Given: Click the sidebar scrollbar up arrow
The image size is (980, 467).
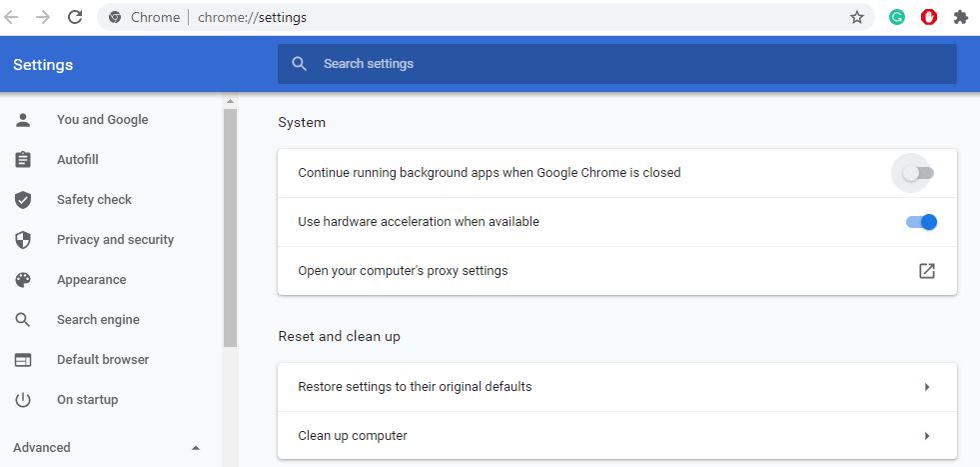Looking at the screenshot, I should tap(230, 101).
